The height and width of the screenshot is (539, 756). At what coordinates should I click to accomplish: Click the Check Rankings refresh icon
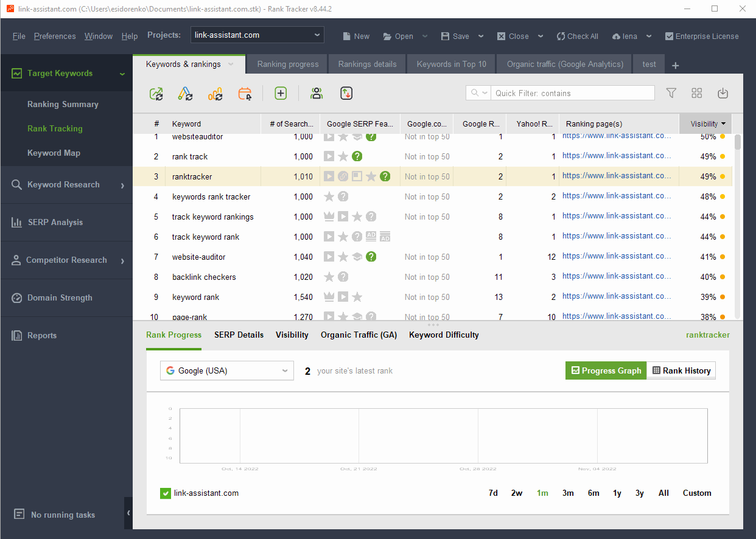coord(156,93)
